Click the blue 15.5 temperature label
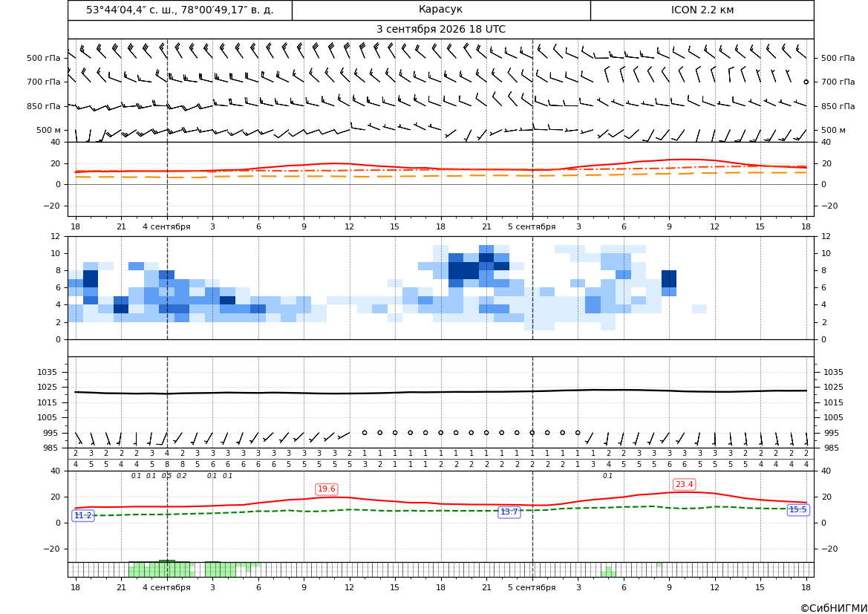 pyautogui.click(x=797, y=510)
